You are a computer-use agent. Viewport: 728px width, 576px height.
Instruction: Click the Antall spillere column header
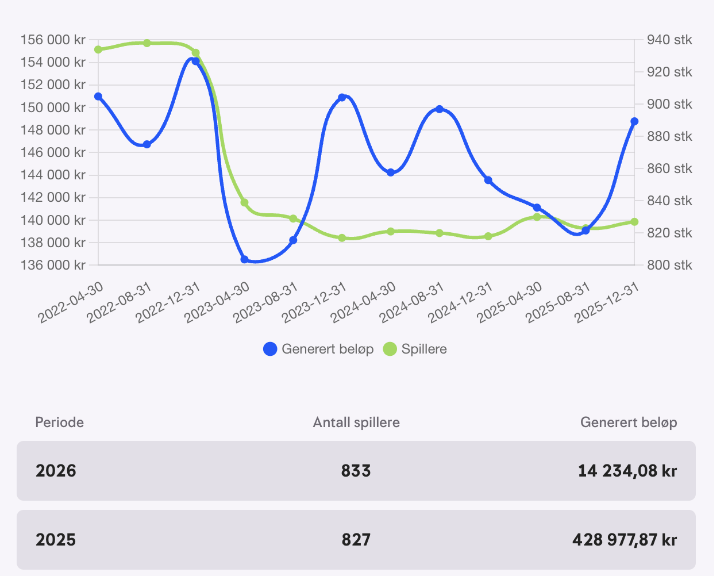click(x=356, y=423)
